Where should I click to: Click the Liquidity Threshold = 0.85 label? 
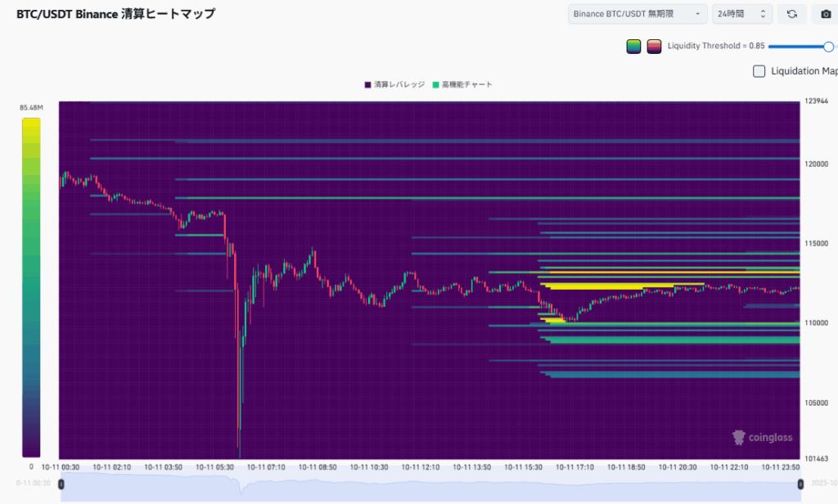716,47
